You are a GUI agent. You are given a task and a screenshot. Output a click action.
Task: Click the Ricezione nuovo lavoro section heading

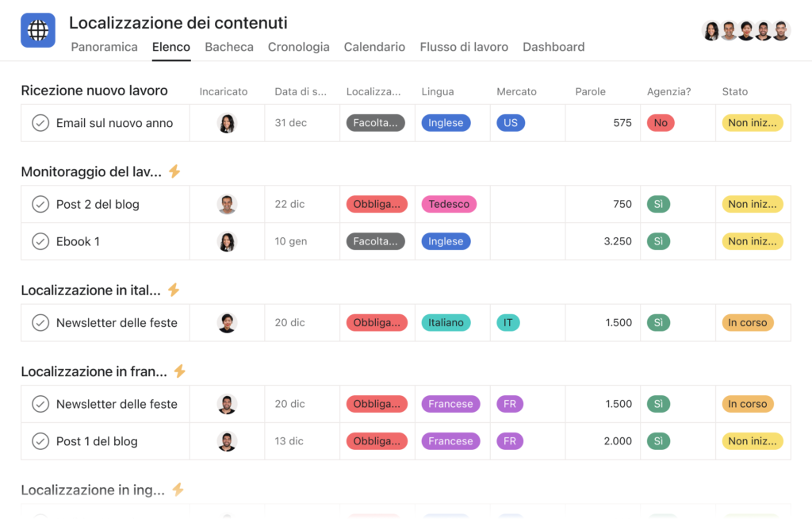[94, 90]
